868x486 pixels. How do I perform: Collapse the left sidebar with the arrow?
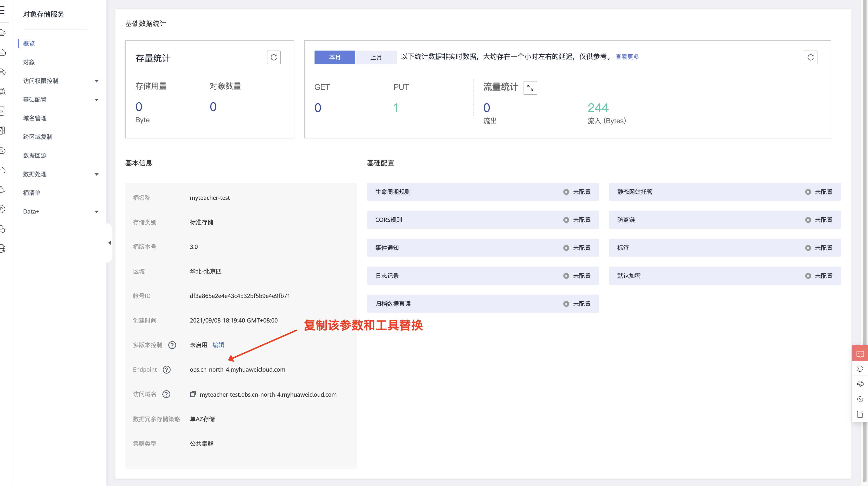point(109,242)
